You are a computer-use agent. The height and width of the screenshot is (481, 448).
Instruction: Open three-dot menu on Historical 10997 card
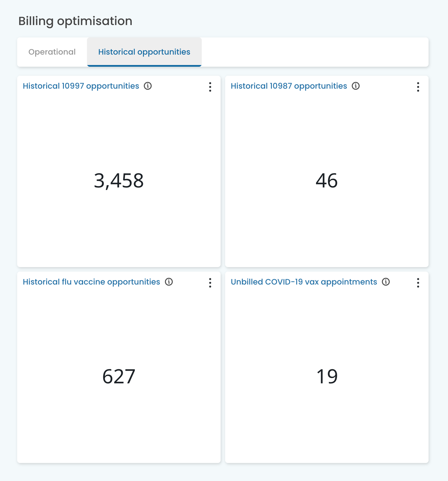210,87
